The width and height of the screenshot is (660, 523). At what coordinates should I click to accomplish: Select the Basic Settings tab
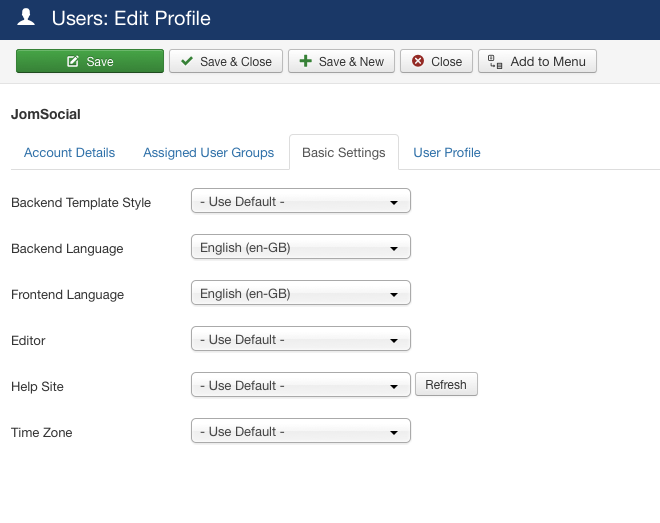344,152
